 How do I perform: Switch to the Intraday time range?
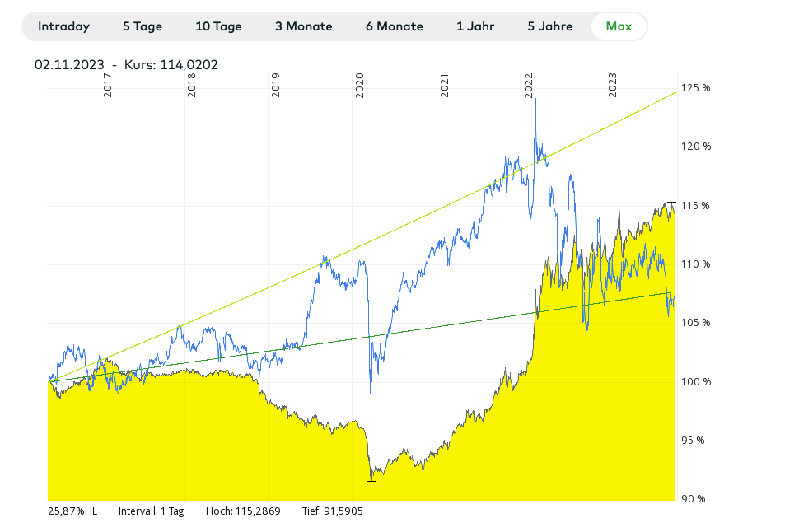point(63,26)
